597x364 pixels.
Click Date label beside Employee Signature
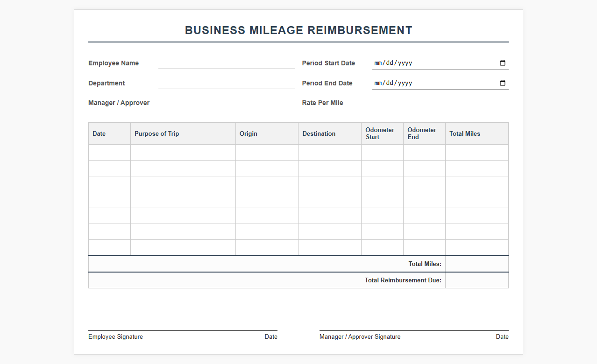[x=271, y=337]
